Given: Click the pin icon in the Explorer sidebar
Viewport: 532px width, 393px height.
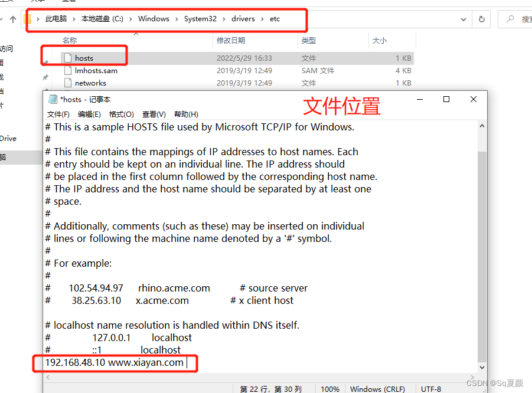Looking at the screenshot, I should [45, 78].
